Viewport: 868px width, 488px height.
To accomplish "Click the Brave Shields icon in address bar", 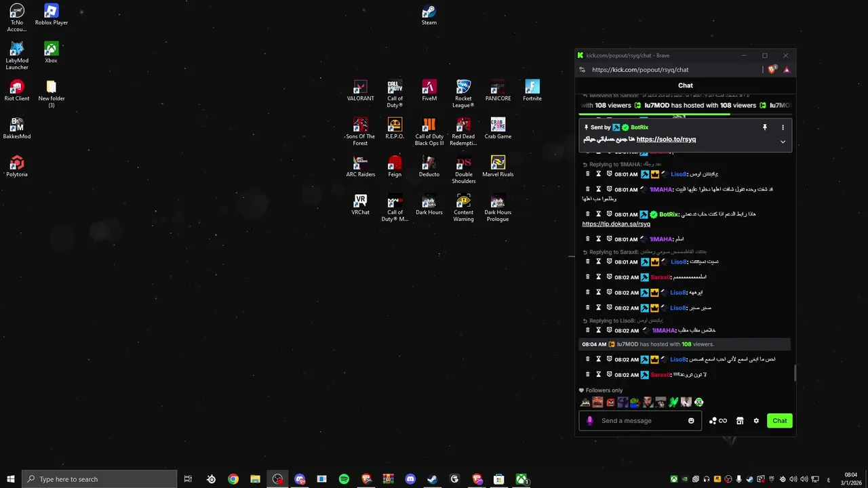I will pyautogui.click(x=772, y=69).
